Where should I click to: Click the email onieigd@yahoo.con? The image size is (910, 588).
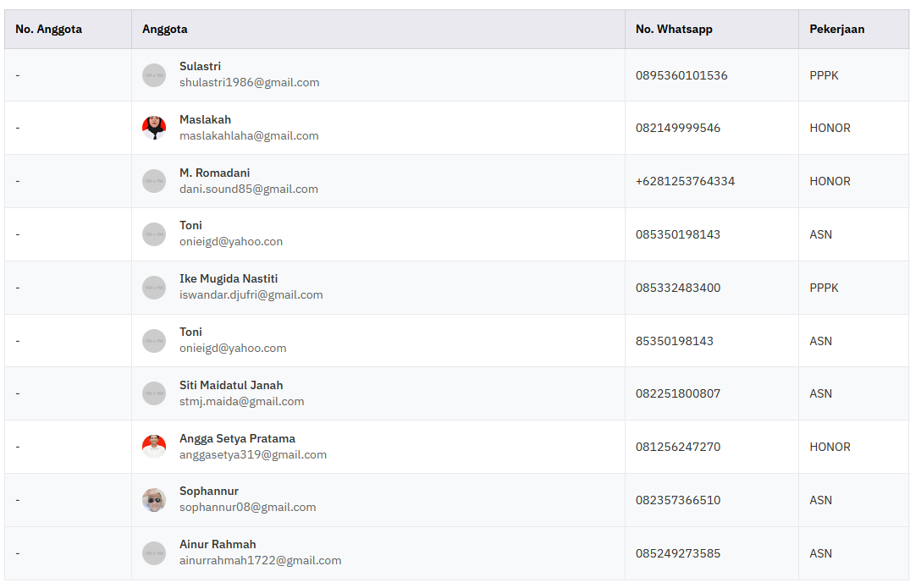coord(231,241)
